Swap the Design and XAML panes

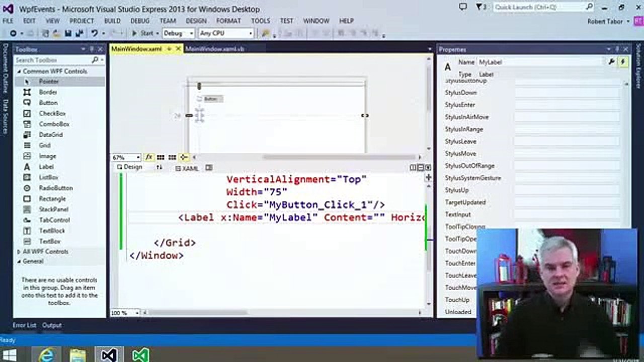tap(159, 168)
